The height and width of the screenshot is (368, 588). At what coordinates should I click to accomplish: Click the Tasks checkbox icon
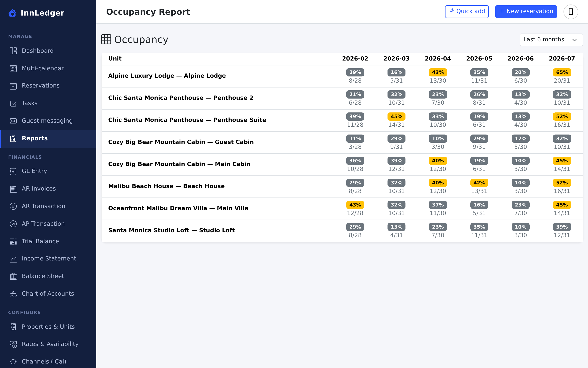[13, 103]
